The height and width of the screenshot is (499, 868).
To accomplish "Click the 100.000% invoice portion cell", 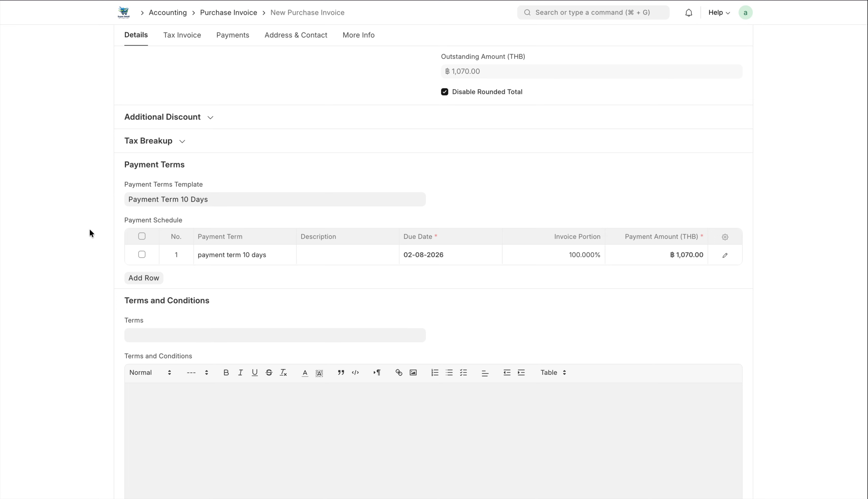I will (554, 255).
